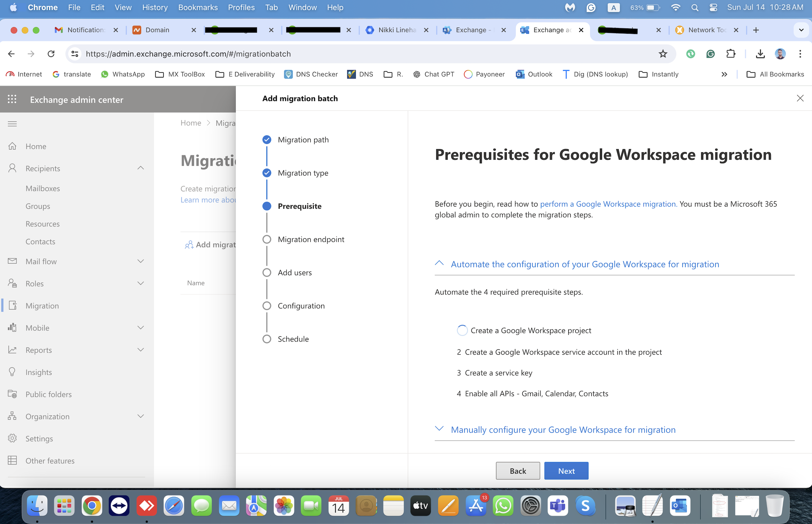Collapse the Recipients section
The width and height of the screenshot is (812, 524).
point(141,168)
